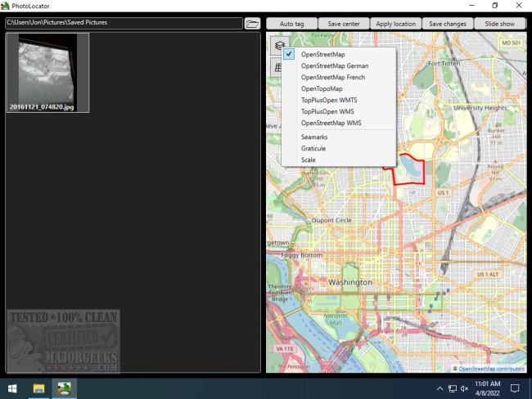Click the taskbar clock showing 11:01 AM
Viewport: 532px width, 399px height.
coord(487,388)
